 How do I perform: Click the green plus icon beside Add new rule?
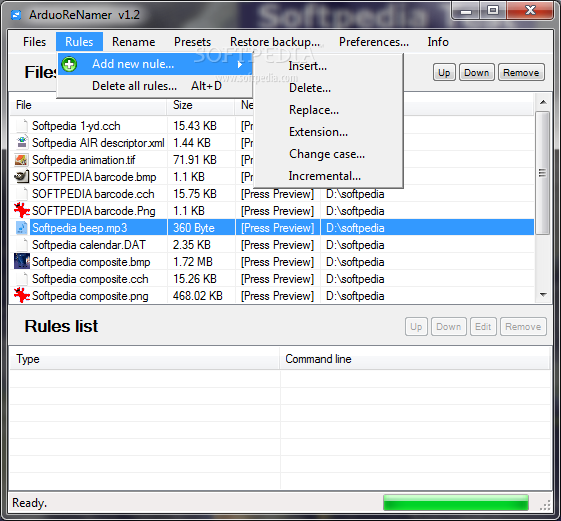(x=69, y=64)
